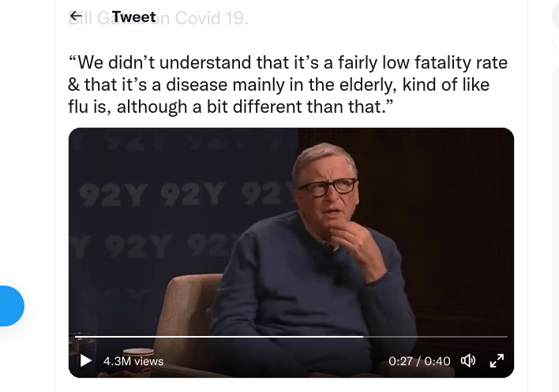
Task: Click the playhead position at 0:27 on timeline
Action: click(x=363, y=337)
